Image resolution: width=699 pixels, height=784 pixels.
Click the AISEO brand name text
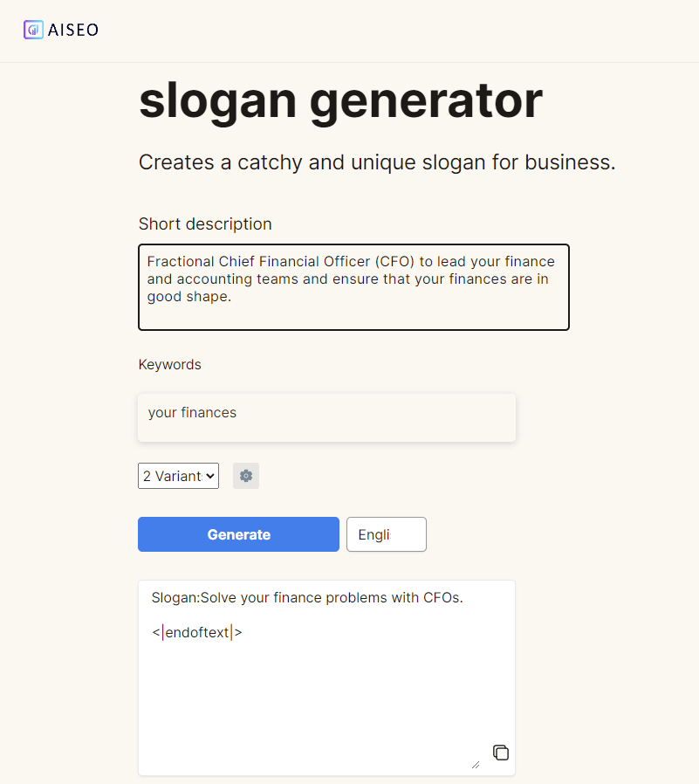73,30
